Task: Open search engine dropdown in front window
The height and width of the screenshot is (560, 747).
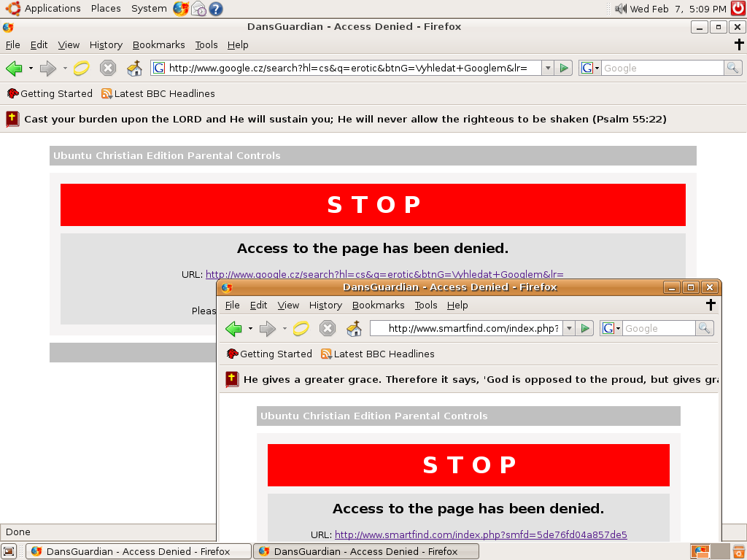Action: coord(611,328)
